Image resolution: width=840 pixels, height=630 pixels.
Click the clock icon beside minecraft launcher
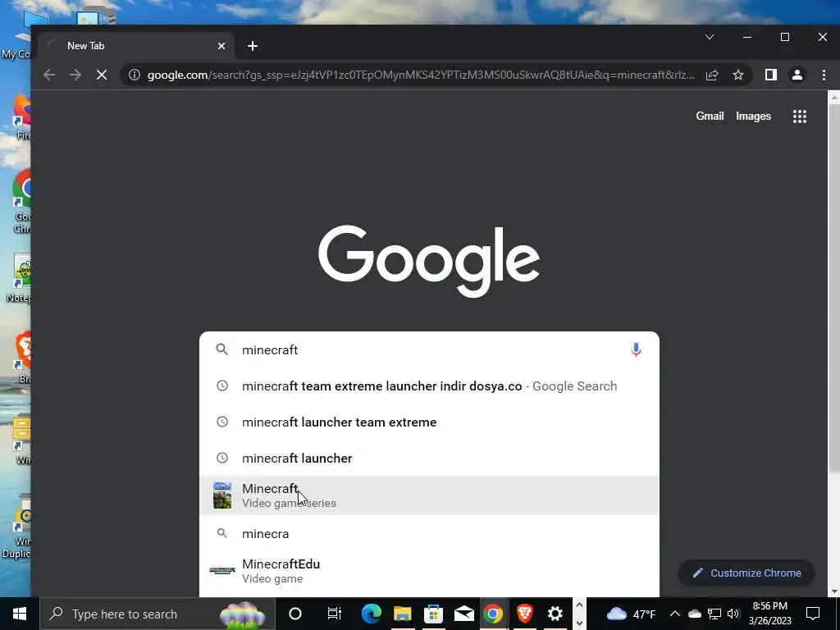[221, 458]
